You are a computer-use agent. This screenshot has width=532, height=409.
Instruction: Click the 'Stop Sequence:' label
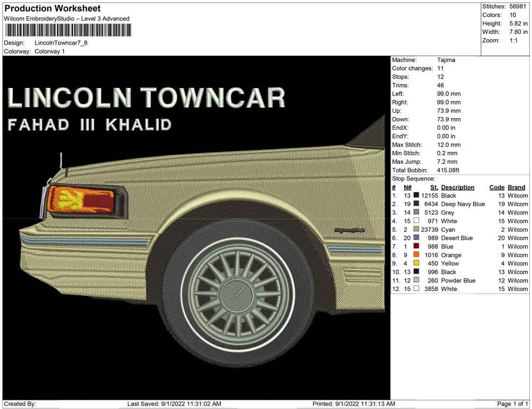pos(414,179)
